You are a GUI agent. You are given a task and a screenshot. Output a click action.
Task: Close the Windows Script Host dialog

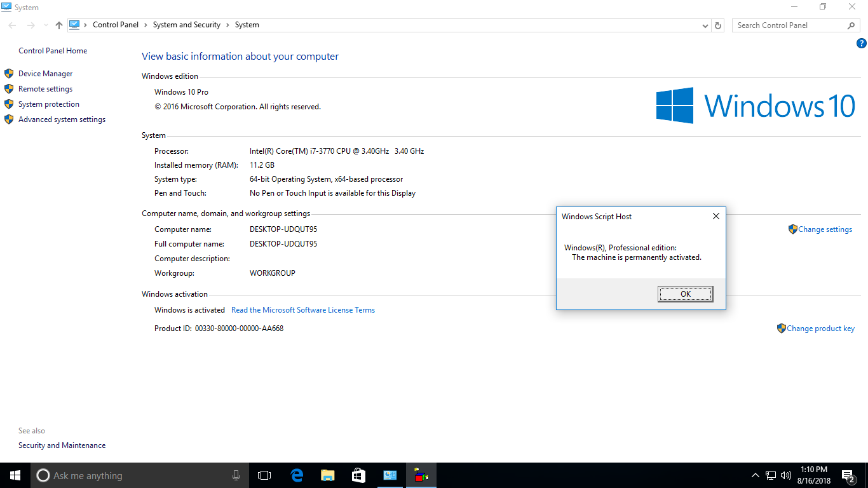point(715,216)
